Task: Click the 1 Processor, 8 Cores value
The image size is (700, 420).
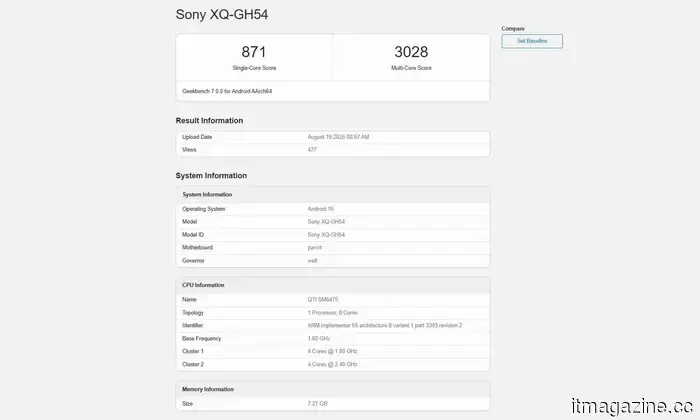Action: click(333, 313)
